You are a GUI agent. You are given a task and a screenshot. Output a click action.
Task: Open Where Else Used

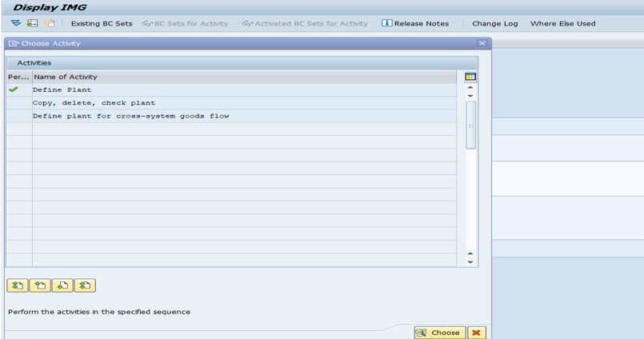(x=562, y=23)
